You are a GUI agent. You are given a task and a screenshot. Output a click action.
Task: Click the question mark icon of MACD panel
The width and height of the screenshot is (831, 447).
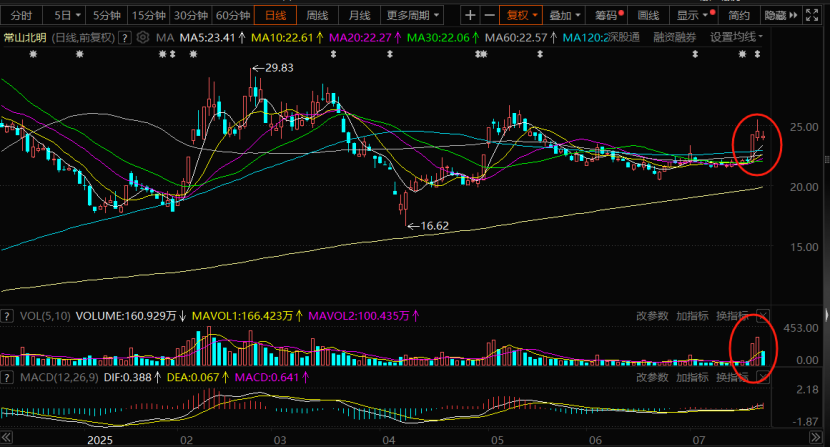coord(7,378)
